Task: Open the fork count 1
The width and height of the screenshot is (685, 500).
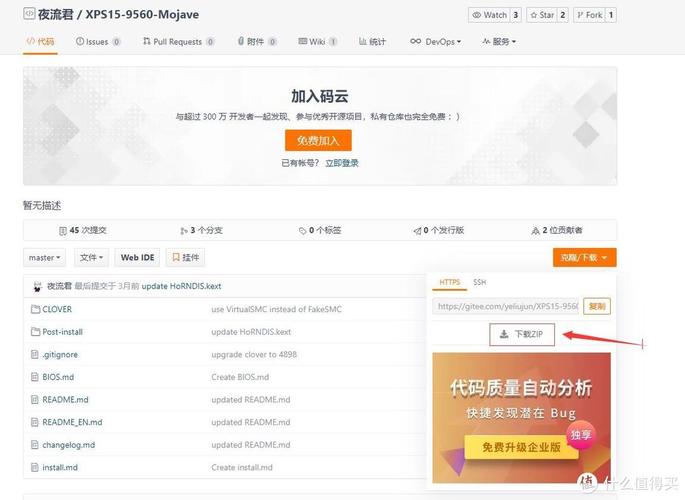Action: coord(611,15)
